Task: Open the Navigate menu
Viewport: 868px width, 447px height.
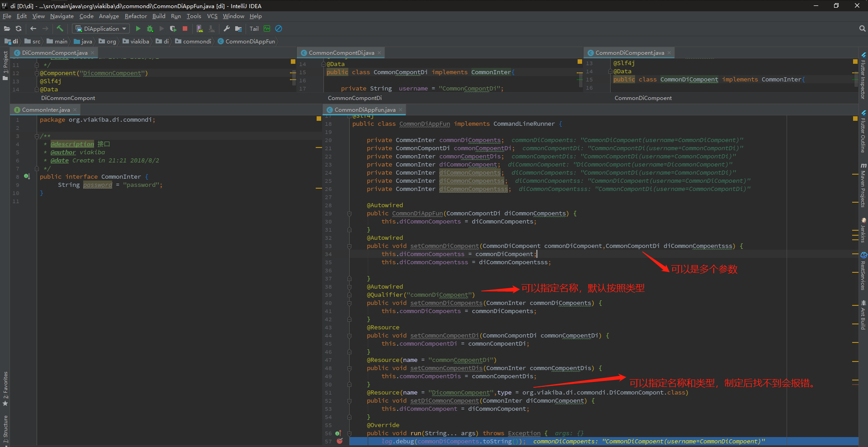Action: (62, 16)
